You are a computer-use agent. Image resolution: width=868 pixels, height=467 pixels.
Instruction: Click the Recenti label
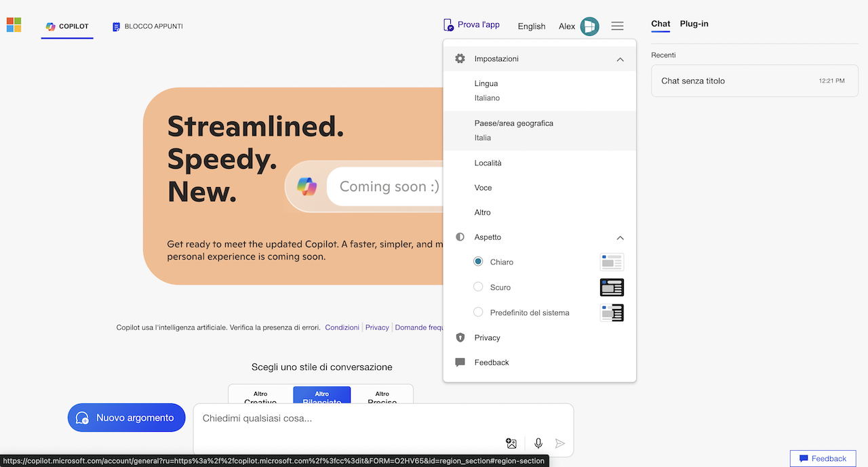663,55
